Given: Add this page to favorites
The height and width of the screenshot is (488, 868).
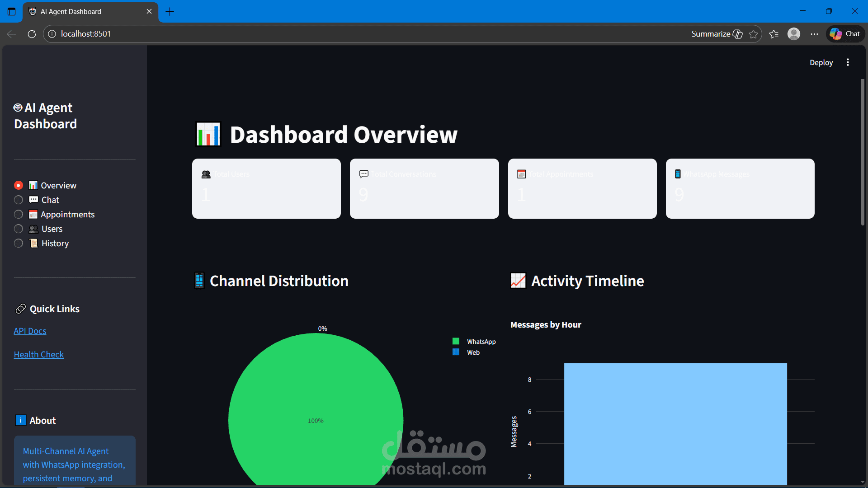Looking at the screenshot, I should 753,34.
